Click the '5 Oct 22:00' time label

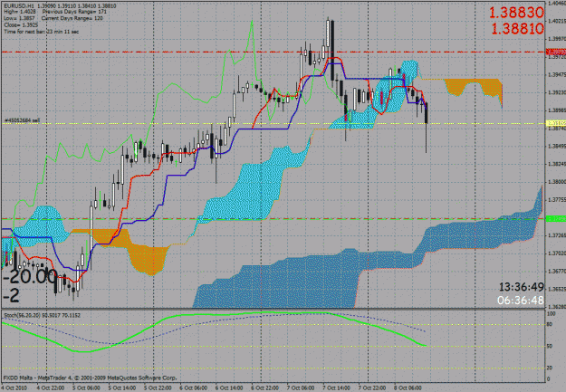pos(158,388)
